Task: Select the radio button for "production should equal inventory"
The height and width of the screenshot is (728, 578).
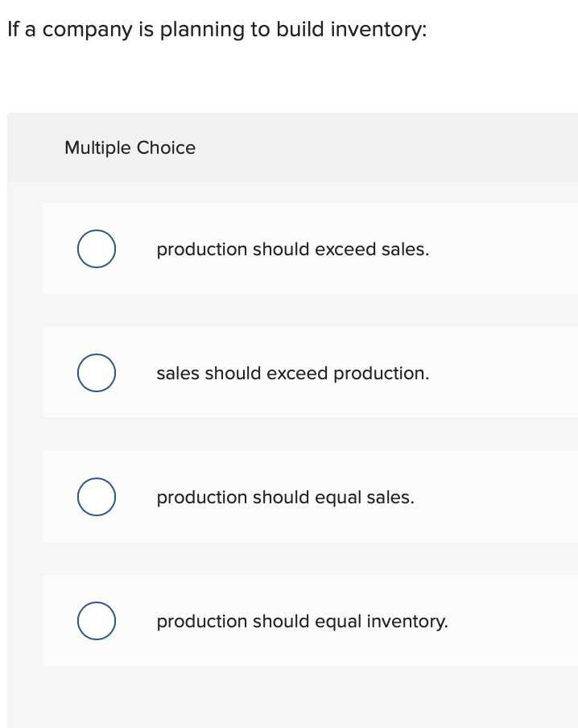Action: click(96, 621)
